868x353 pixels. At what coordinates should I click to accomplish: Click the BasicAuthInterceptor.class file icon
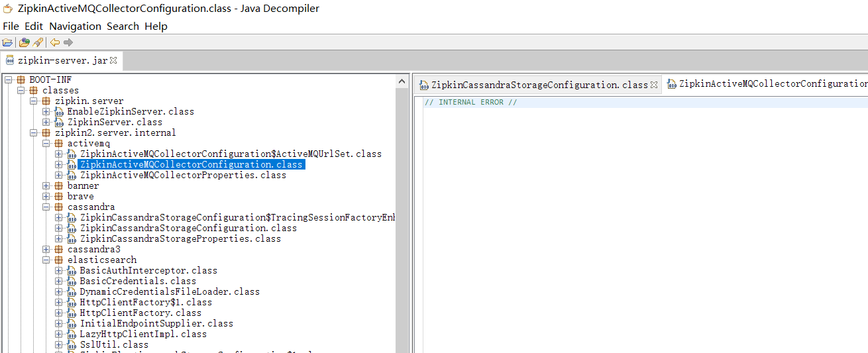[x=71, y=270]
